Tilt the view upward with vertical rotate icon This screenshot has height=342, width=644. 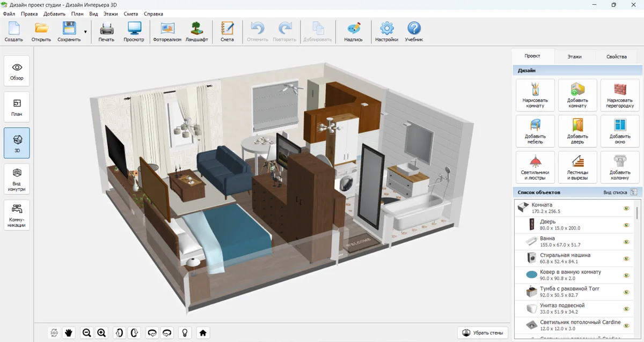click(x=119, y=333)
